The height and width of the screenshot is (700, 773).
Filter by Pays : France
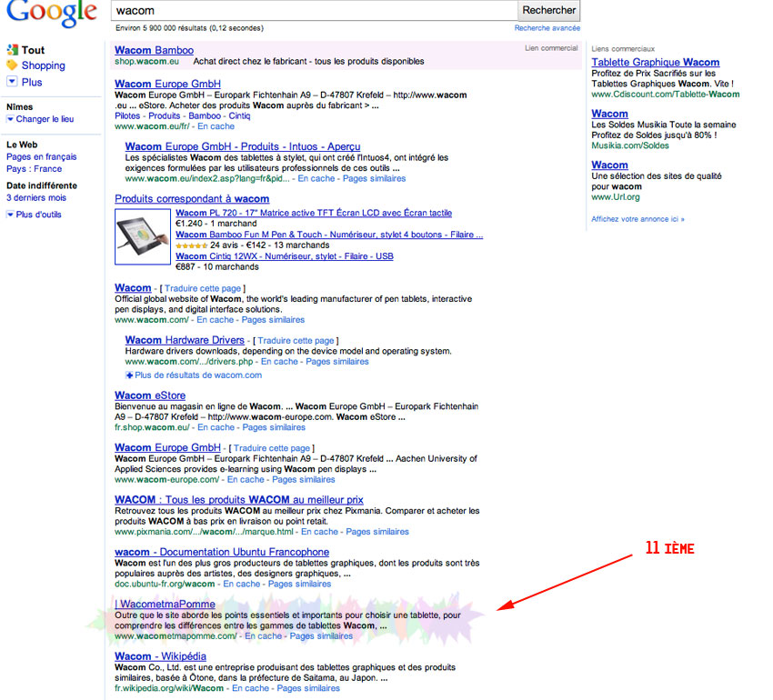[34, 168]
